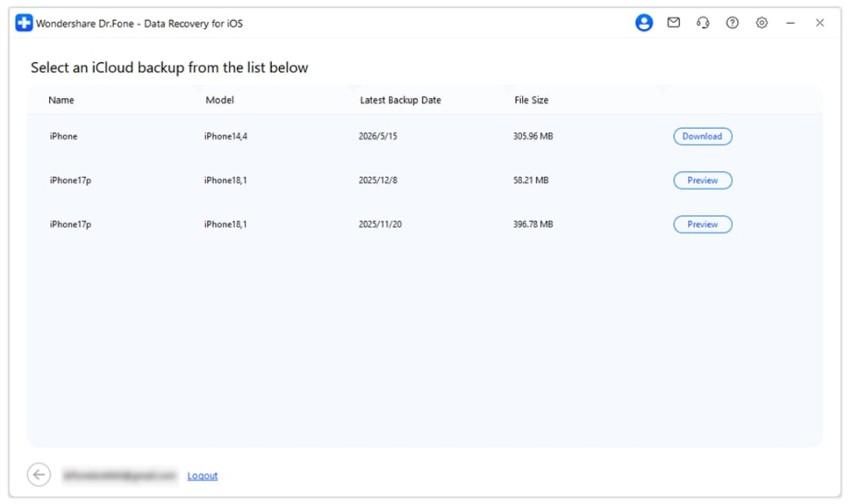Click the 58.21 MB file size
Screen dimensions: 851x504
[x=531, y=180]
